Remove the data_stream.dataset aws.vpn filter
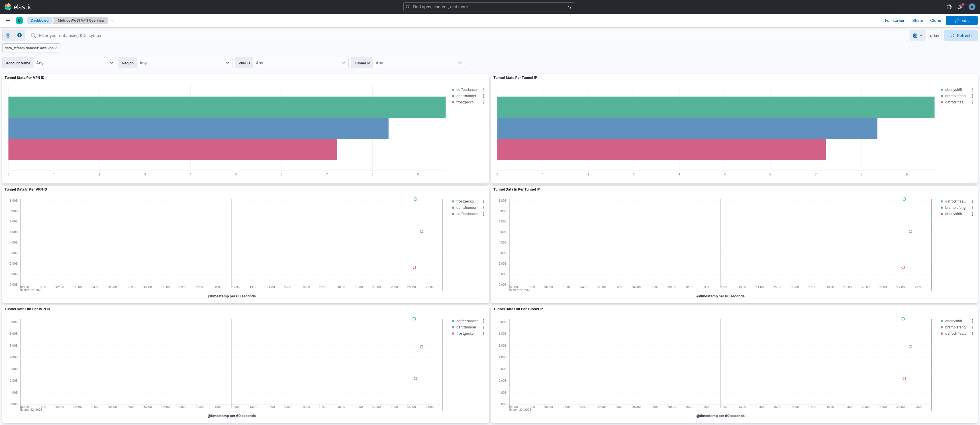This screenshot has width=980, height=425. coord(56,48)
